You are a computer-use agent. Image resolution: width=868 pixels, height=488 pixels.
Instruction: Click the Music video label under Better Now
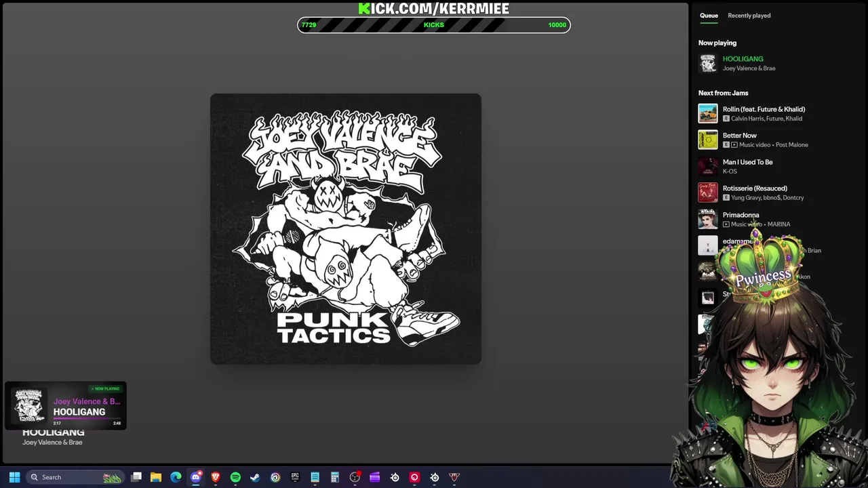(x=755, y=145)
